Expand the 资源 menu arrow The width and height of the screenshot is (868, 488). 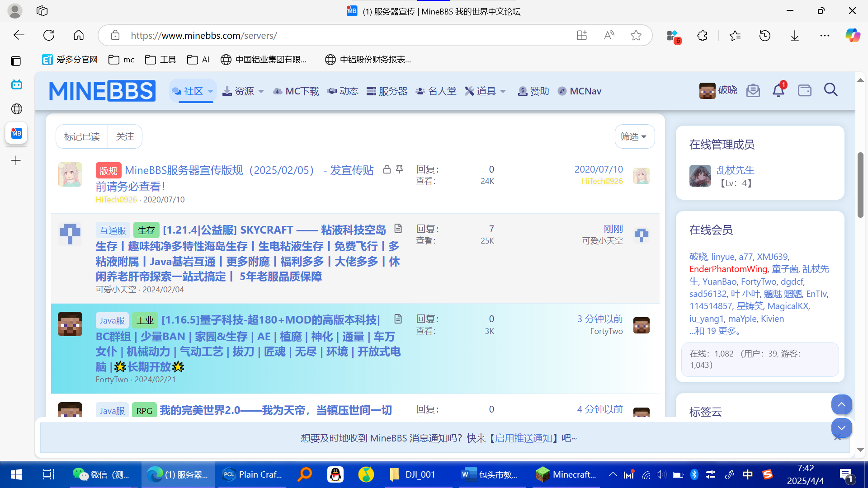[x=261, y=92]
